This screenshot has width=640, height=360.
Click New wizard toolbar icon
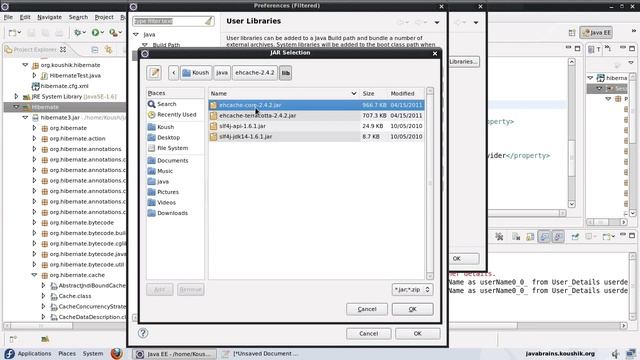13,33
